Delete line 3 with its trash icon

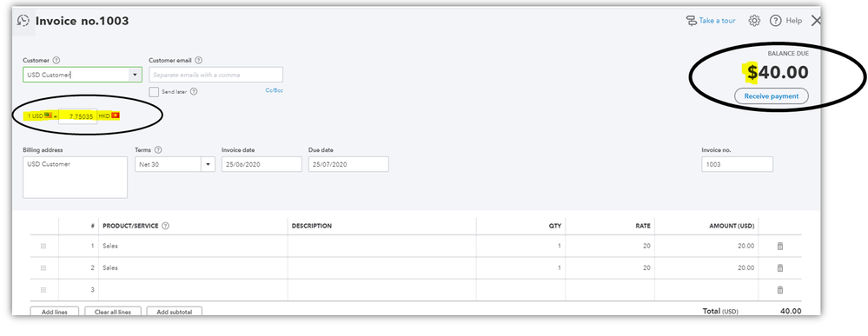(x=780, y=289)
